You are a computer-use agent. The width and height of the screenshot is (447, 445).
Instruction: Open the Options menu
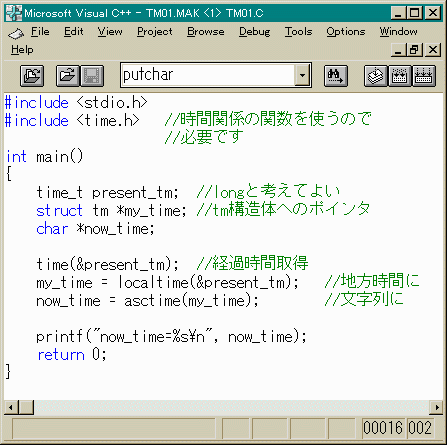click(x=346, y=32)
